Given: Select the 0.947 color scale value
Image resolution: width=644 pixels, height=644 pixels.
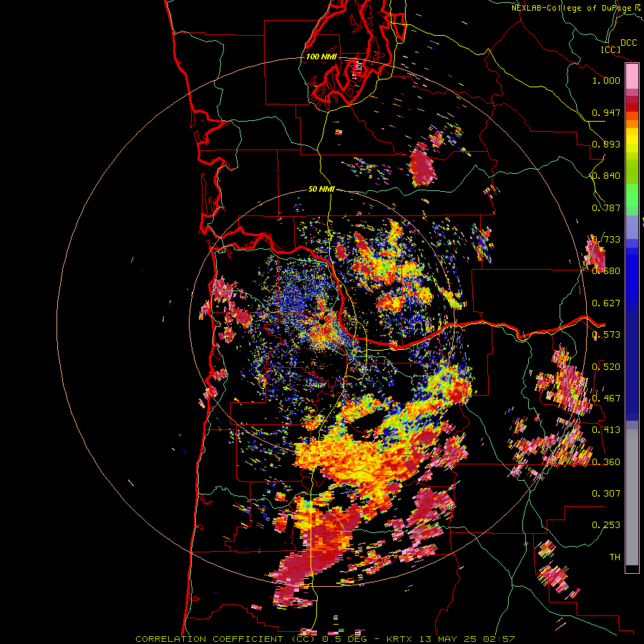Looking at the screenshot, I should (606, 112).
